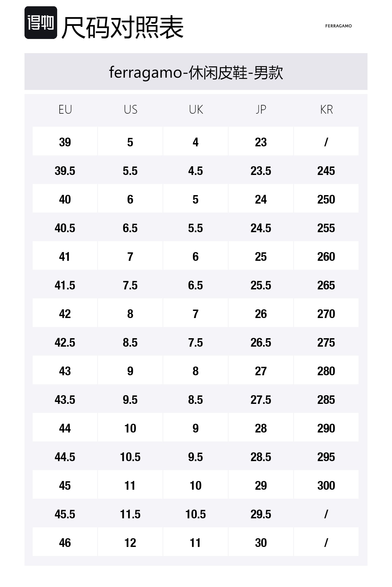
Task: Select the 尺码对照表 title text
Action: pos(122,27)
